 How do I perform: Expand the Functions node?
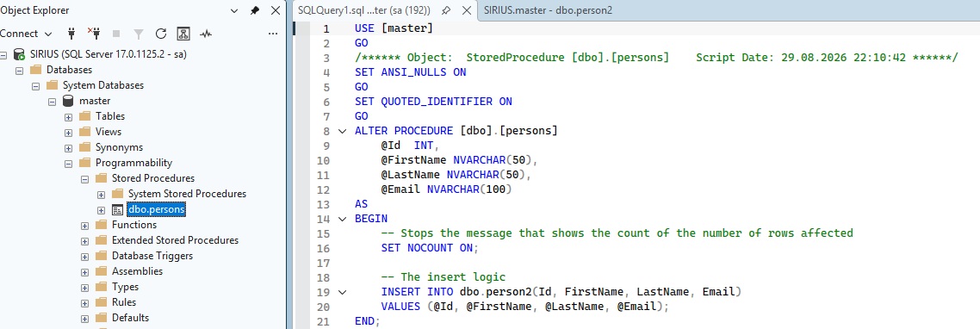pyautogui.click(x=85, y=225)
